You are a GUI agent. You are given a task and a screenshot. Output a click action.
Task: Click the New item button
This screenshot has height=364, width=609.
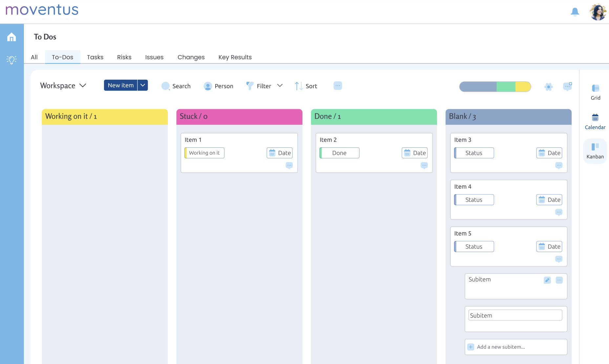[121, 85]
